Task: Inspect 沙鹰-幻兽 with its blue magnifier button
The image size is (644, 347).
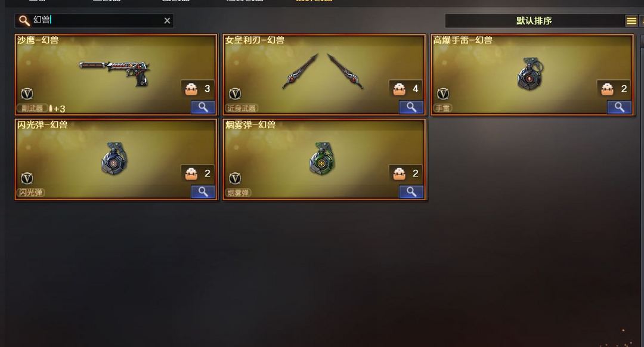Action: click(x=203, y=107)
